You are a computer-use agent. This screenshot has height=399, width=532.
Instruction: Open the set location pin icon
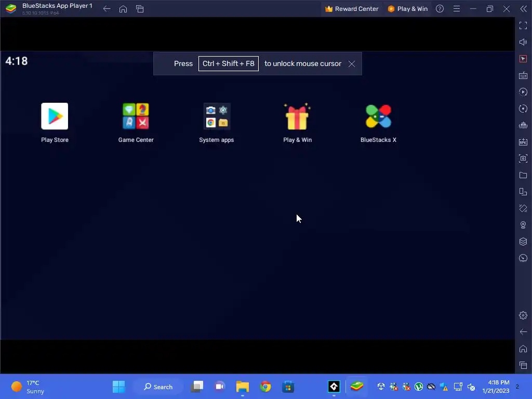[523, 225]
